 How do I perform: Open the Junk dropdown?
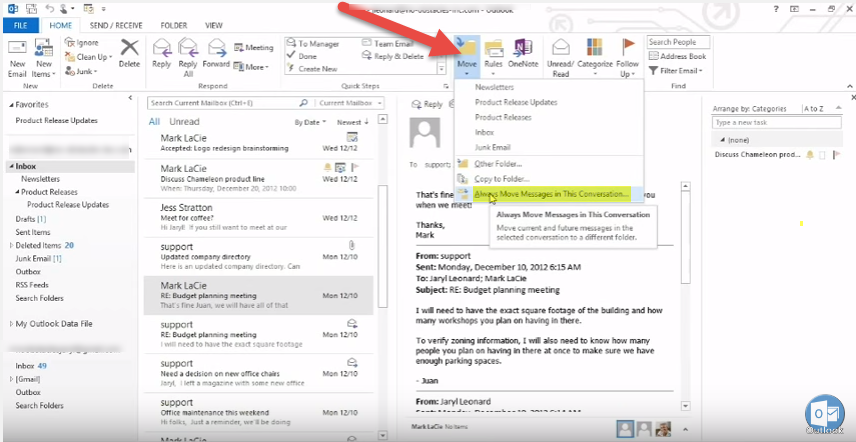tap(81, 71)
